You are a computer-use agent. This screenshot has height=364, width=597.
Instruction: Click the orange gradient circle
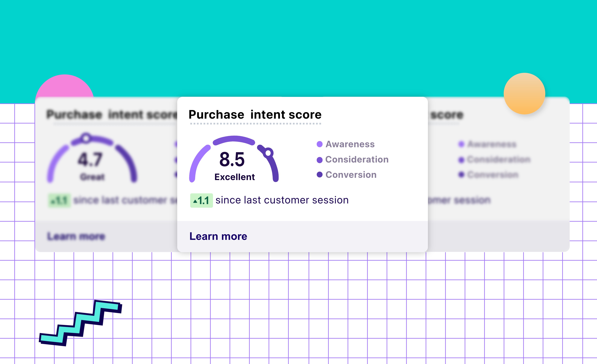click(x=524, y=93)
